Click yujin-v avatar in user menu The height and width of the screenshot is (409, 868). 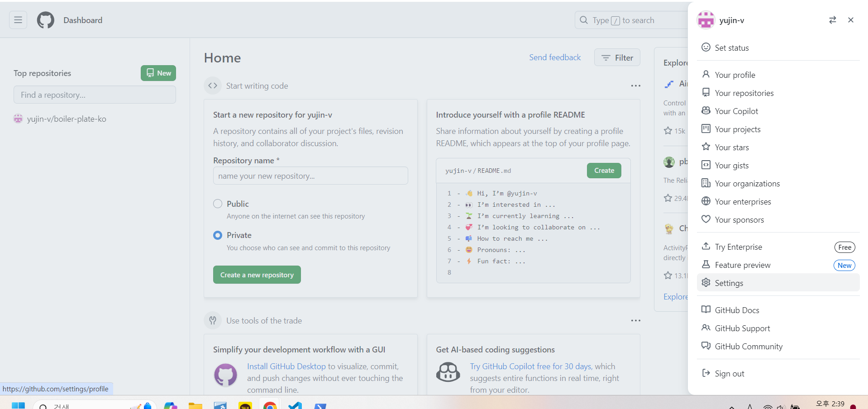point(706,20)
